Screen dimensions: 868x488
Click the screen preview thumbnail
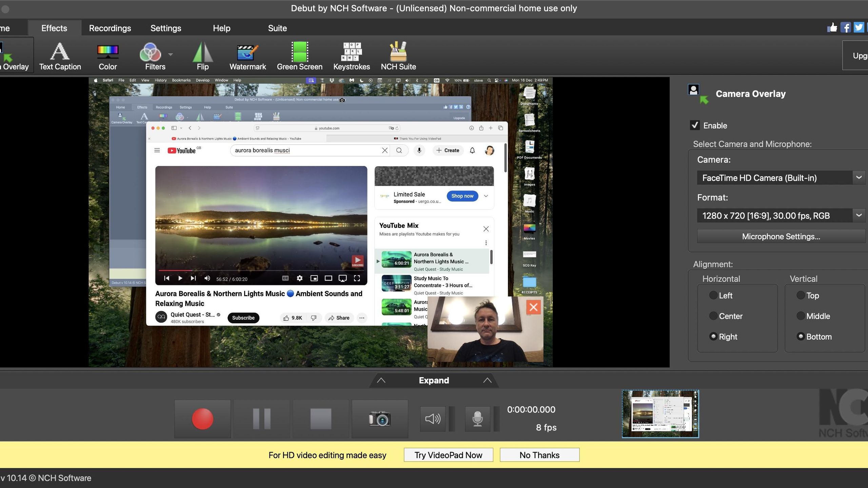(660, 413)
